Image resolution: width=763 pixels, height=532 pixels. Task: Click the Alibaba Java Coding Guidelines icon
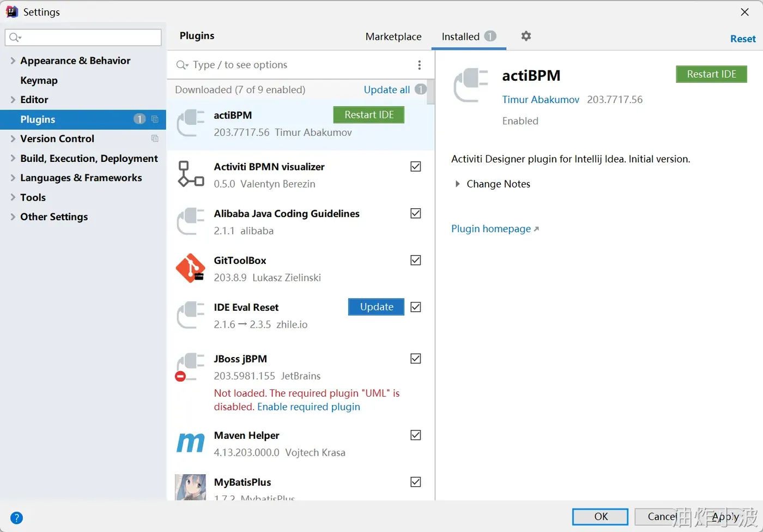click(x=191, y=221)
